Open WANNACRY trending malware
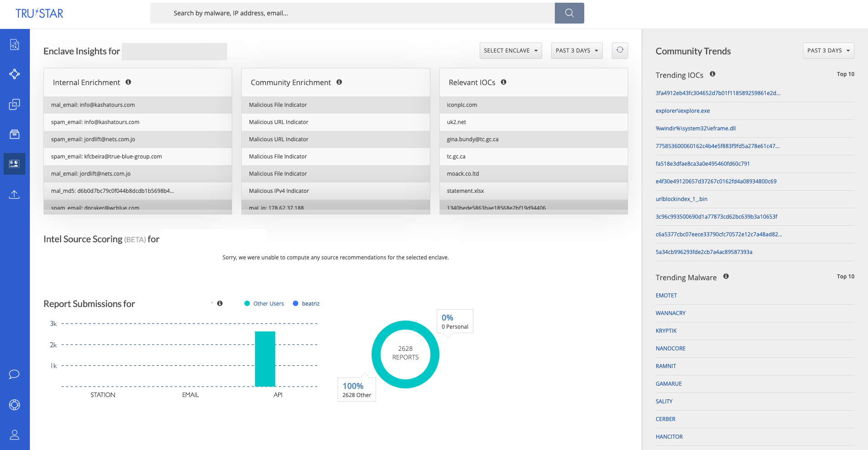 pos(671,313)
